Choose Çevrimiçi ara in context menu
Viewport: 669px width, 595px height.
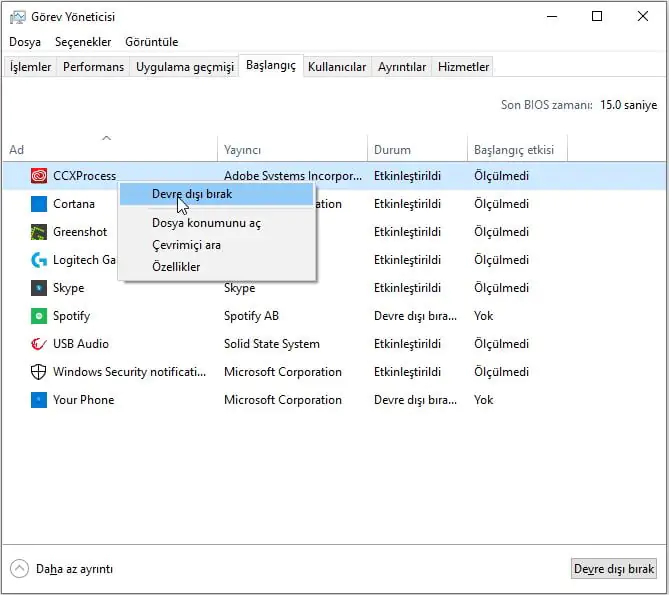[216, 245]
